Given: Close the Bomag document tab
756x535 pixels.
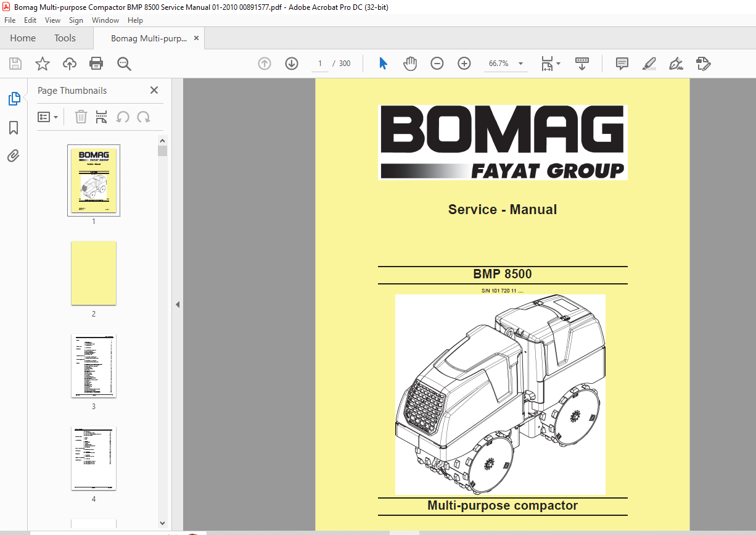Looking at the screenshot, I should [x=197, y=38].
